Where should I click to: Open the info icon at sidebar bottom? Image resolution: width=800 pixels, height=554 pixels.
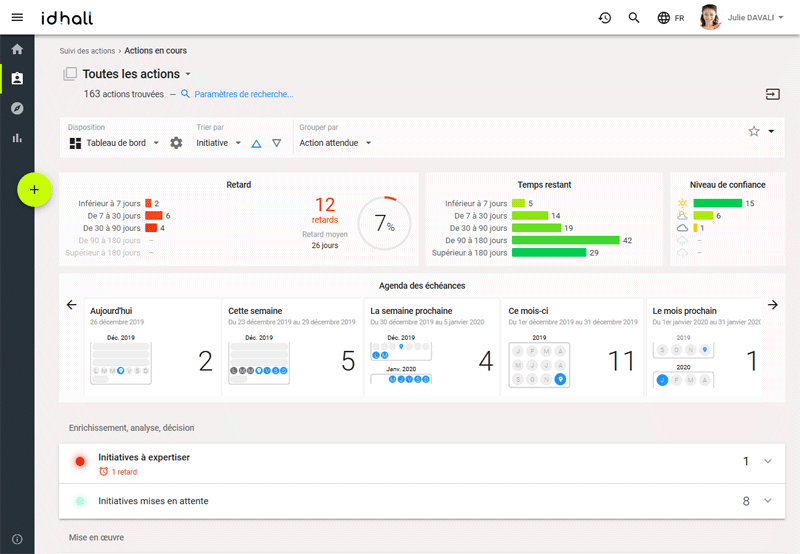tap(17, 539)
